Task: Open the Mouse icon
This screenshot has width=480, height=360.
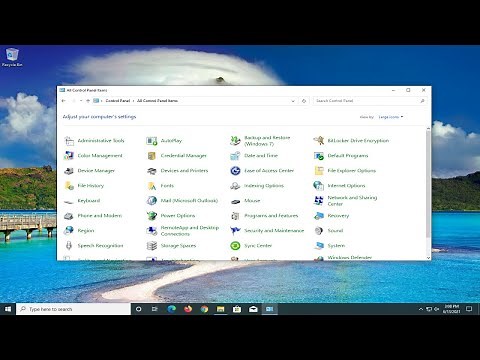Action: pos(235,201)
